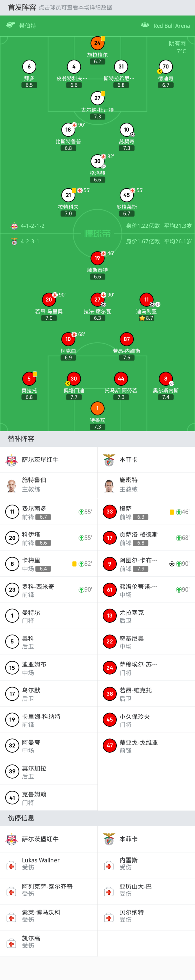195x980 pixels.
Task: Click the injury medkit icon for 内雷斯
Action: click(x=109, y=866)
